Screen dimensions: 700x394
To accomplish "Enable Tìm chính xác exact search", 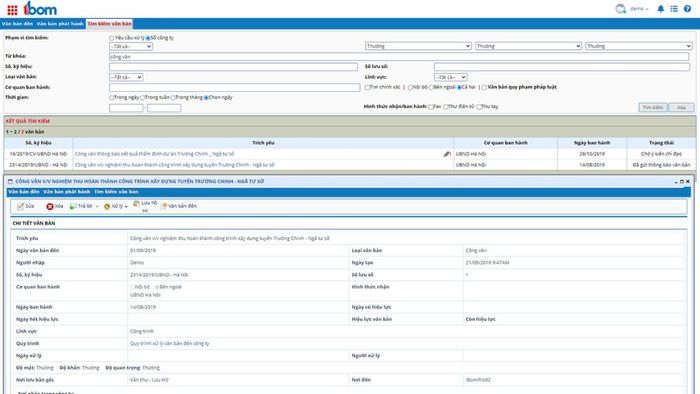I will [x=367, y=87].
